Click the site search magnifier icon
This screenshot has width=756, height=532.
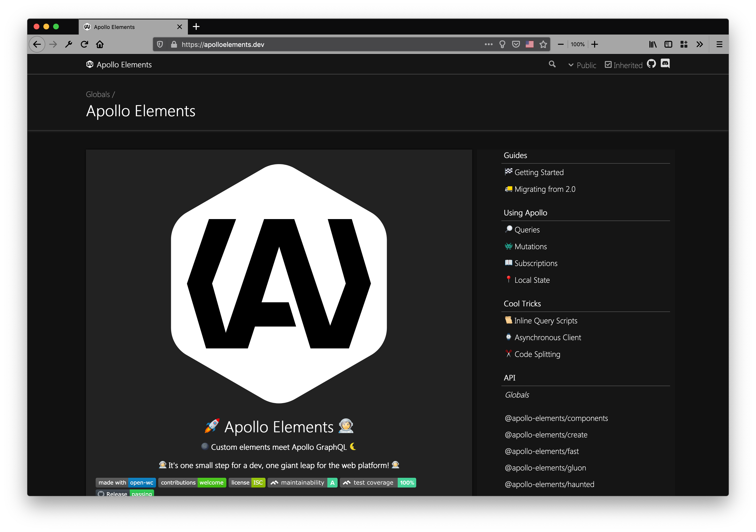(x=552, y=64)
